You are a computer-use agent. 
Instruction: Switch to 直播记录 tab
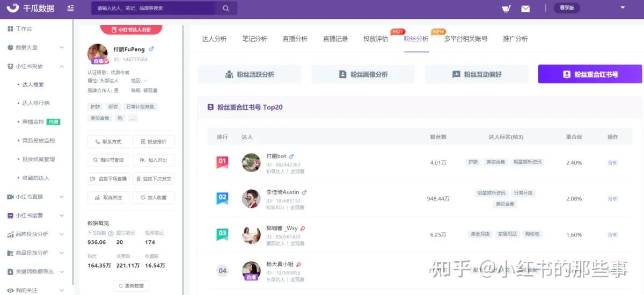pos(335,39)
